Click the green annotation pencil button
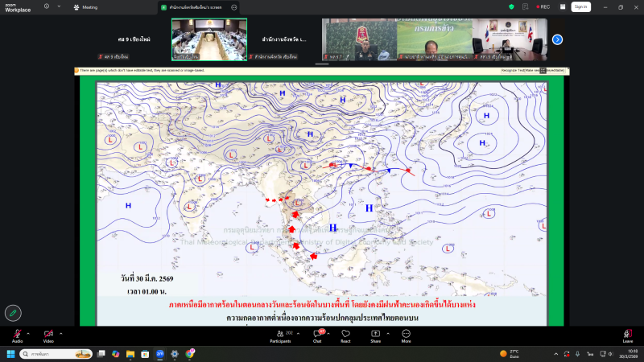Screen dimensions: 644x362 13,312
